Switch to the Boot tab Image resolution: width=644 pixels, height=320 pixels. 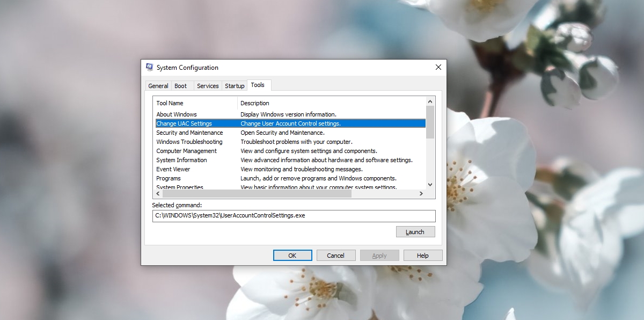[x=181, y=86]
